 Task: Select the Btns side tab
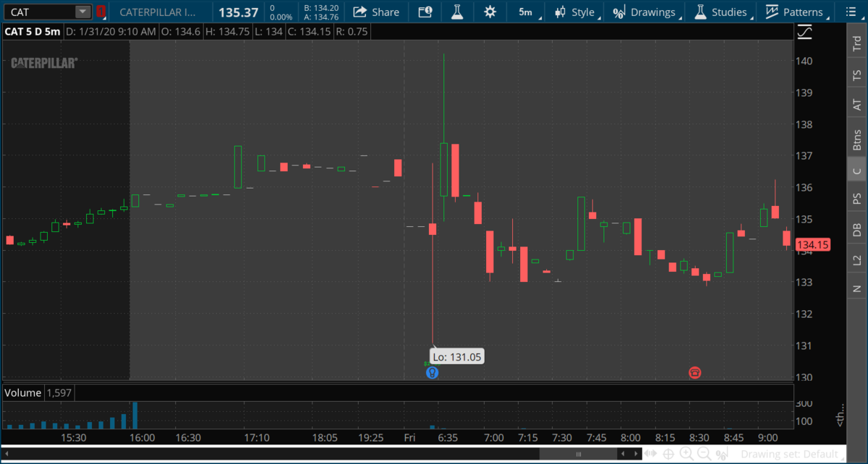[856, 139]
